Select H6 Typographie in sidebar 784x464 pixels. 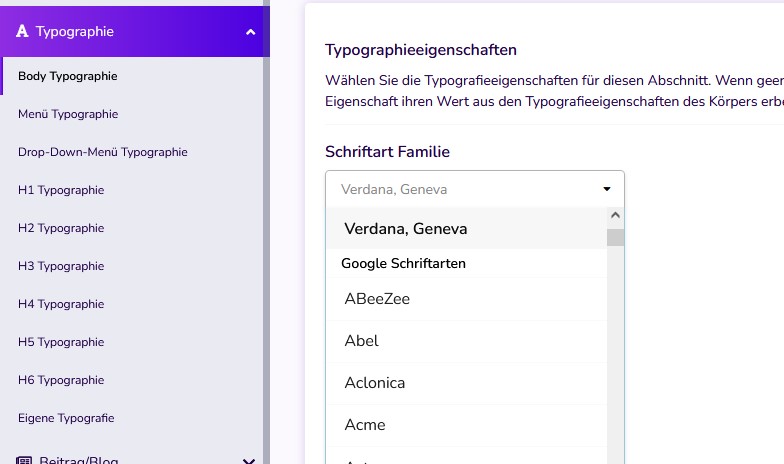coord(61,380)
